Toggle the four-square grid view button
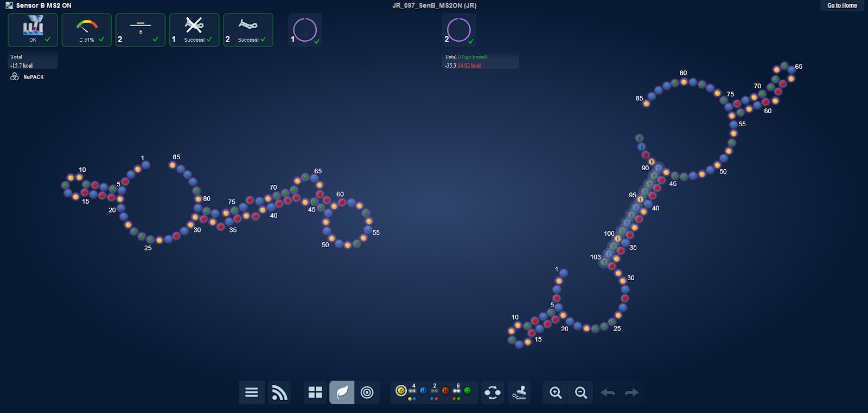The width and height of the screenshot is (868, 413). pos(315,392)
